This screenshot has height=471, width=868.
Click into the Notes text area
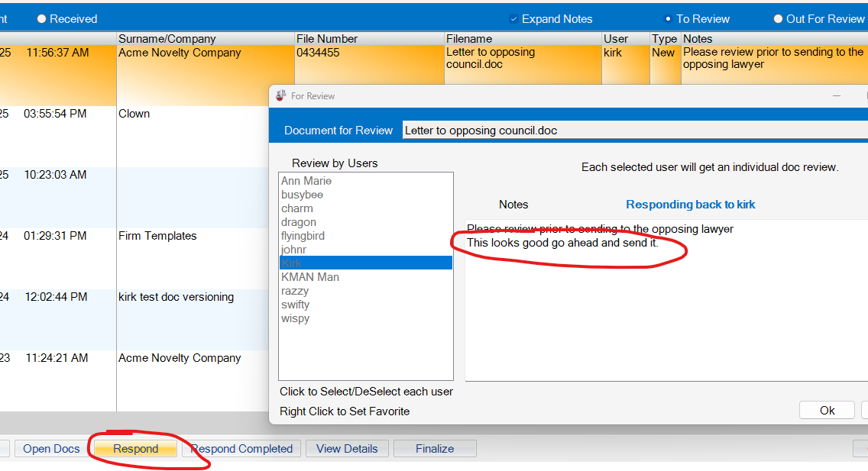tap(665, 321)
